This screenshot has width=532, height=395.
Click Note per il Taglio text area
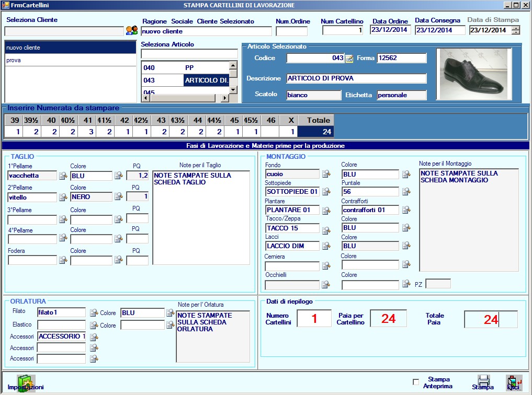tap(201, 217)
